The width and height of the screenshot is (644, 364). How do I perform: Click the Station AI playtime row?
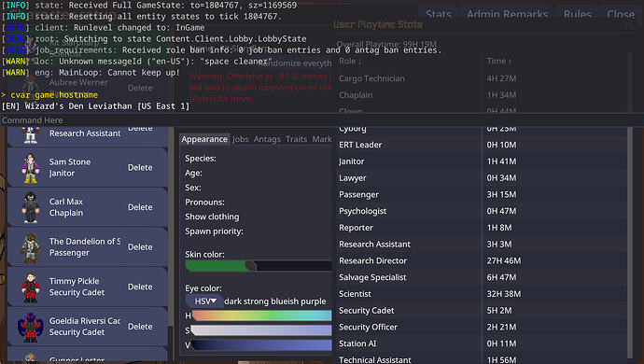pyautogui.click(x=483, y=343)
